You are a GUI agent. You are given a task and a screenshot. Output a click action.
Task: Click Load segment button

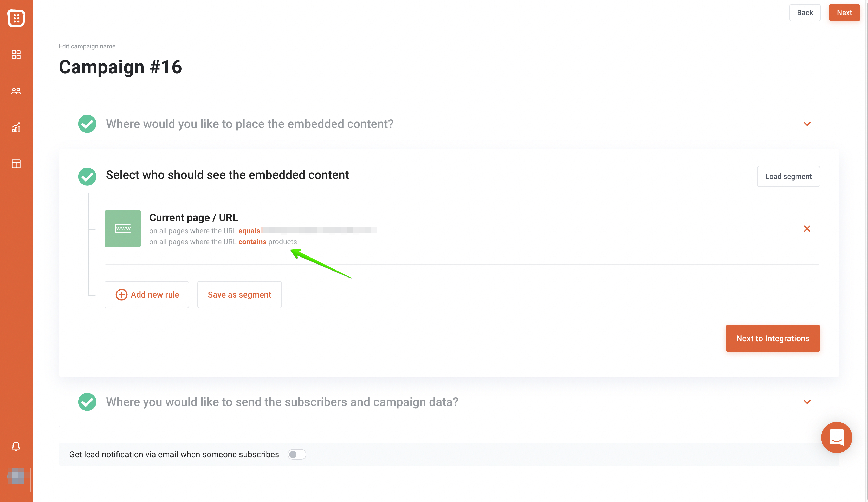coord(788,176)
